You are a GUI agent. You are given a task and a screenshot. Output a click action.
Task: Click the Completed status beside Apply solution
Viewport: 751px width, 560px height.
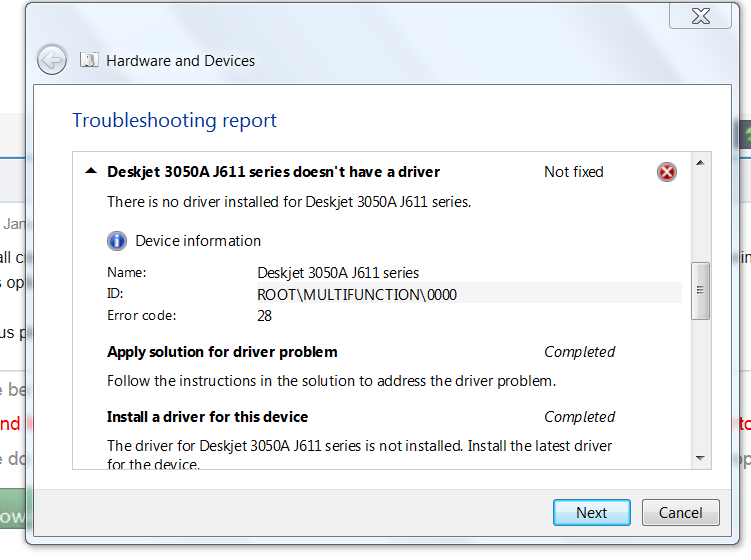click(580, 352)
